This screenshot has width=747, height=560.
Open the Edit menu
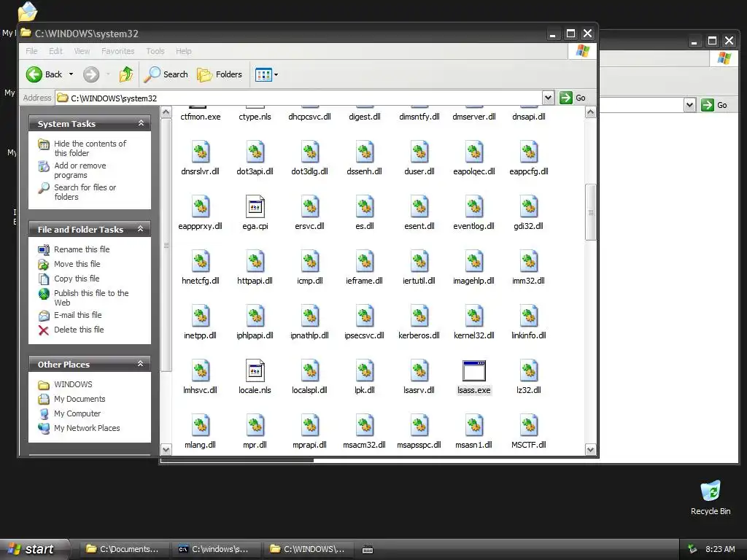point(55,51)
